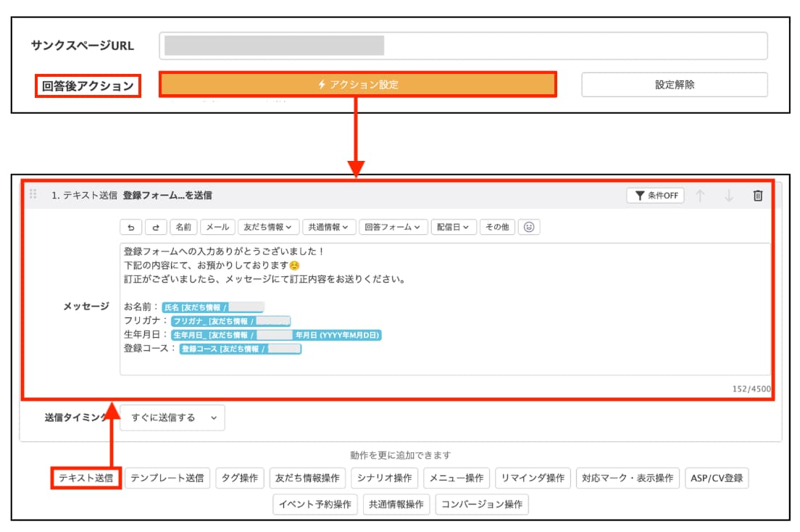Add a テンプレート送信 action
The width and height of the screenshot is (800, 532).
pos(168,478)
